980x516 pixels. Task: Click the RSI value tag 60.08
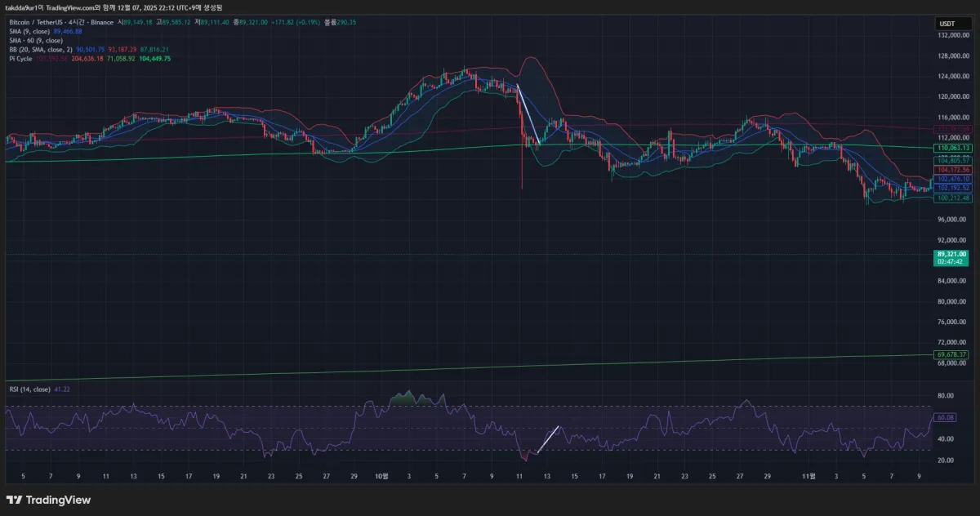946,417
